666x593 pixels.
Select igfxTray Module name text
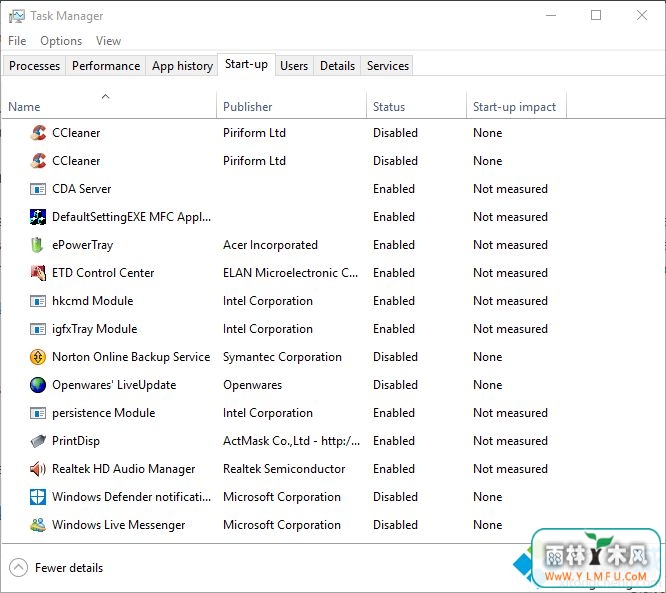[94, 329]
